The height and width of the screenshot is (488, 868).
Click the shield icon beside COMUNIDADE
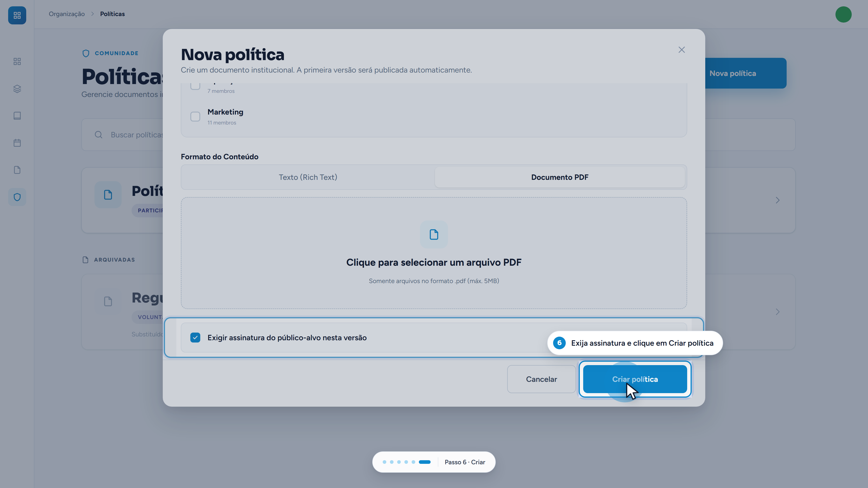pyautogui.click(x=86, y=53)
